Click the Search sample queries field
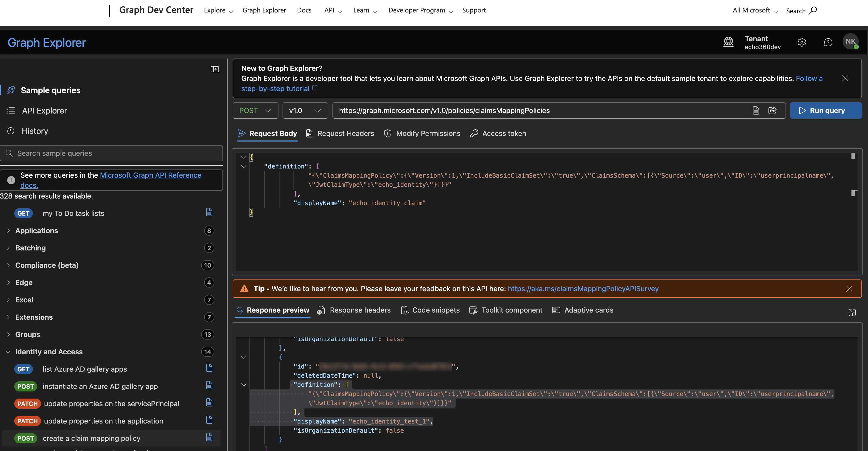 click(111, 153)
